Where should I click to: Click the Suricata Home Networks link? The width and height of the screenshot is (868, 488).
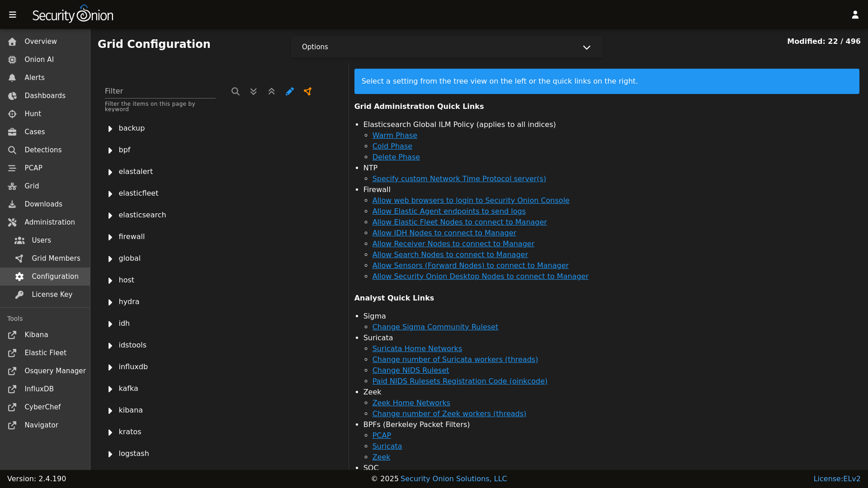[x=417, y=348]
